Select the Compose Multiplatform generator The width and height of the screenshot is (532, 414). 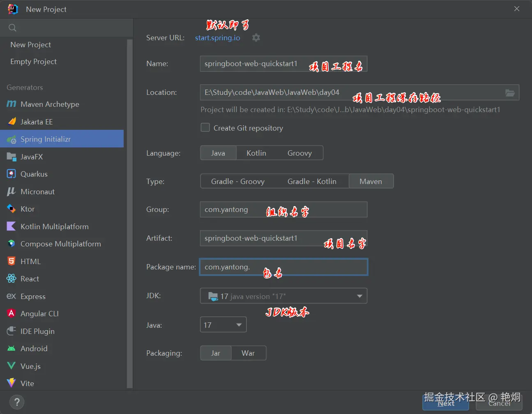[x=62, y=244]
